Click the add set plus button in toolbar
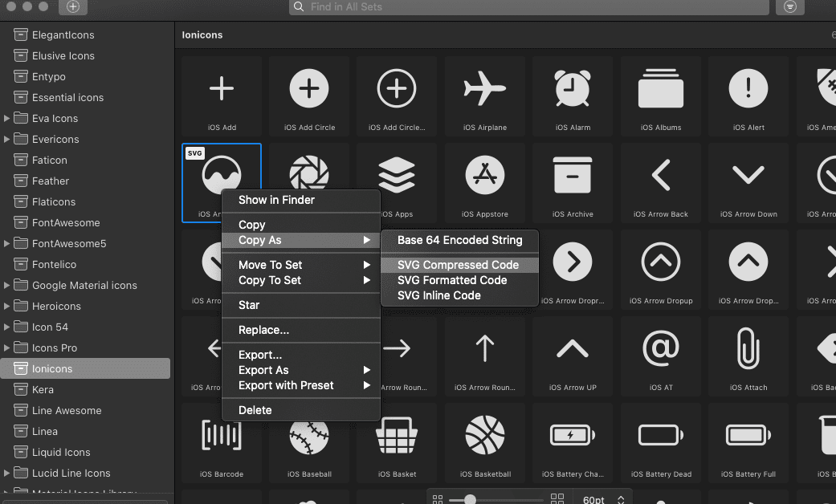This screenshot has width=836, height=504. [x=73, y=6]
